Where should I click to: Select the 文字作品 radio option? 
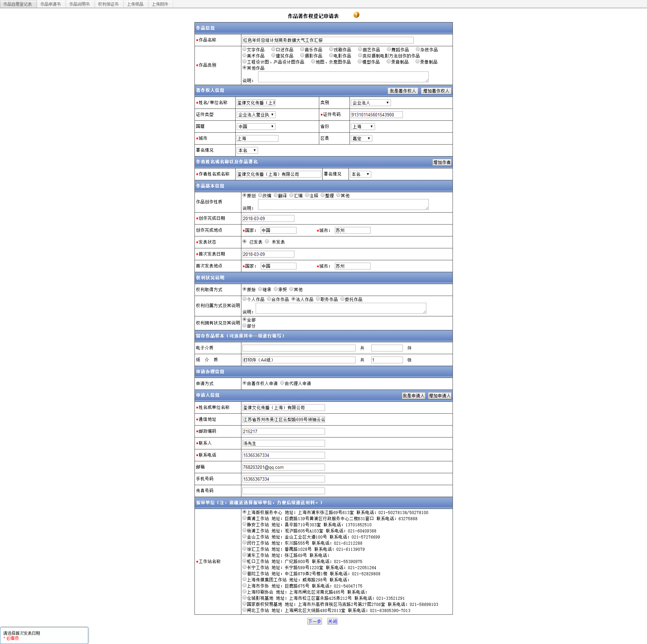pyautogui.click(x=244, y=49)
